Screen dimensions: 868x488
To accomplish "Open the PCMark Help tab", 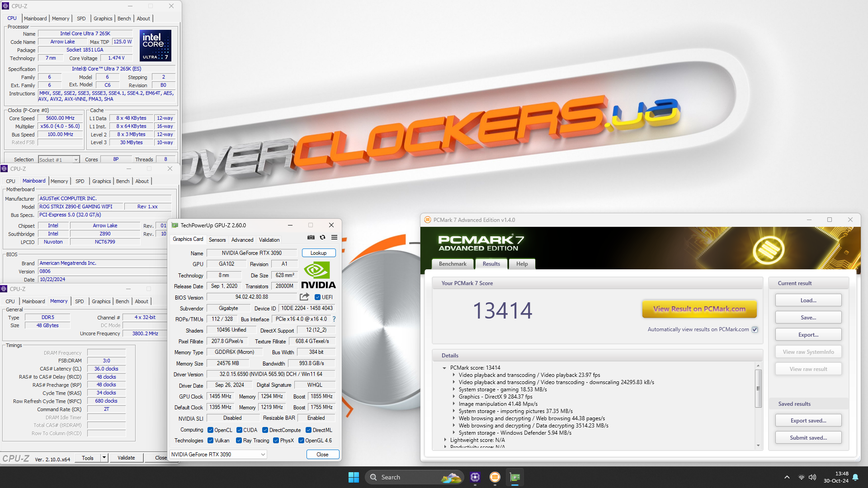I will [x=522, y=264].
